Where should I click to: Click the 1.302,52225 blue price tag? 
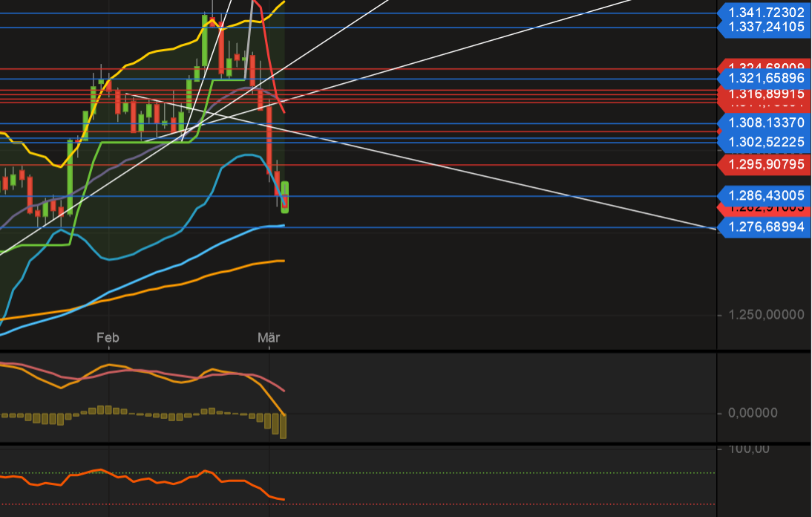pyautogui.click(x=764, y=141)
